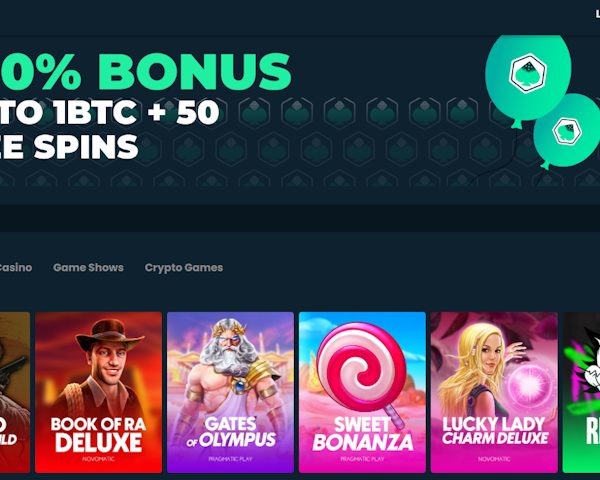Open the Game Shows tab

[x=88, y=268]
